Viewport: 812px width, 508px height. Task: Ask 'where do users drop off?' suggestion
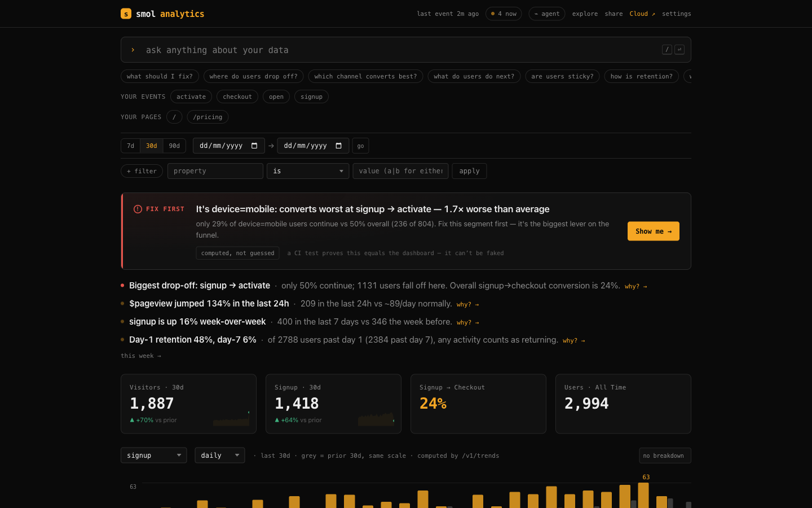tap(254, 76)
